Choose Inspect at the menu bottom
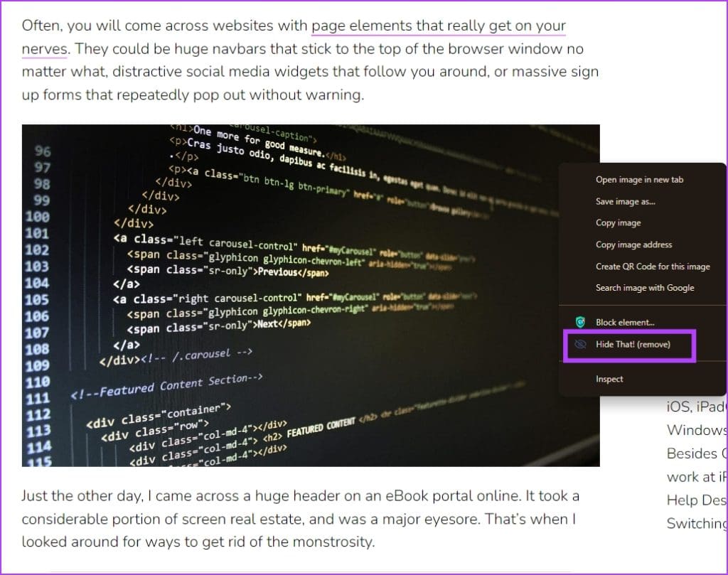Viewport: 728px width, 575px height. tap(609, 379)
